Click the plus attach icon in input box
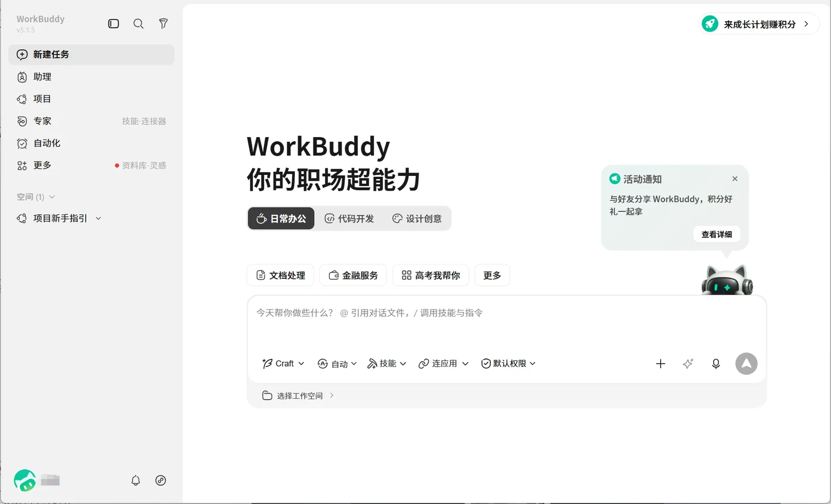This screenshot has width=831, height=504. tap(660, 363)
